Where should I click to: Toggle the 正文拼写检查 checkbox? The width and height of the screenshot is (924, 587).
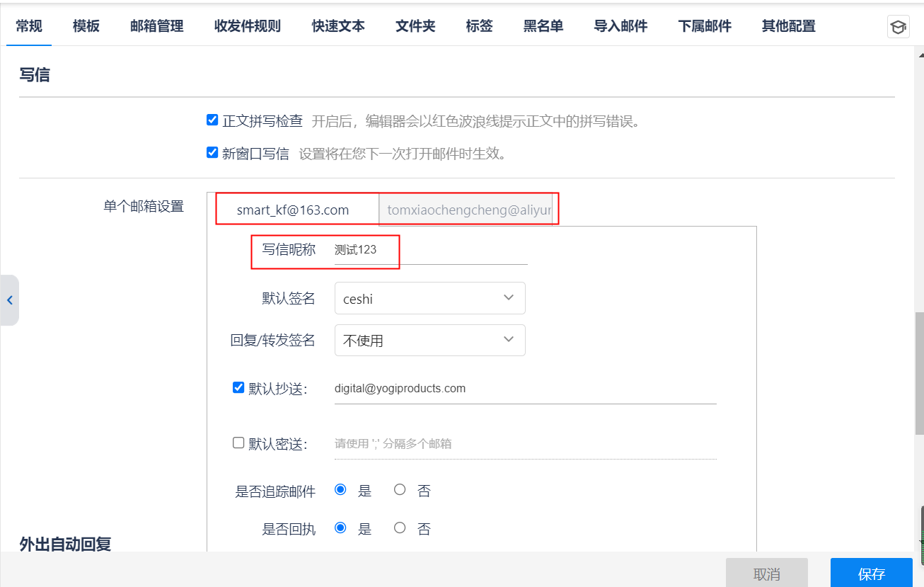(212, 120)
